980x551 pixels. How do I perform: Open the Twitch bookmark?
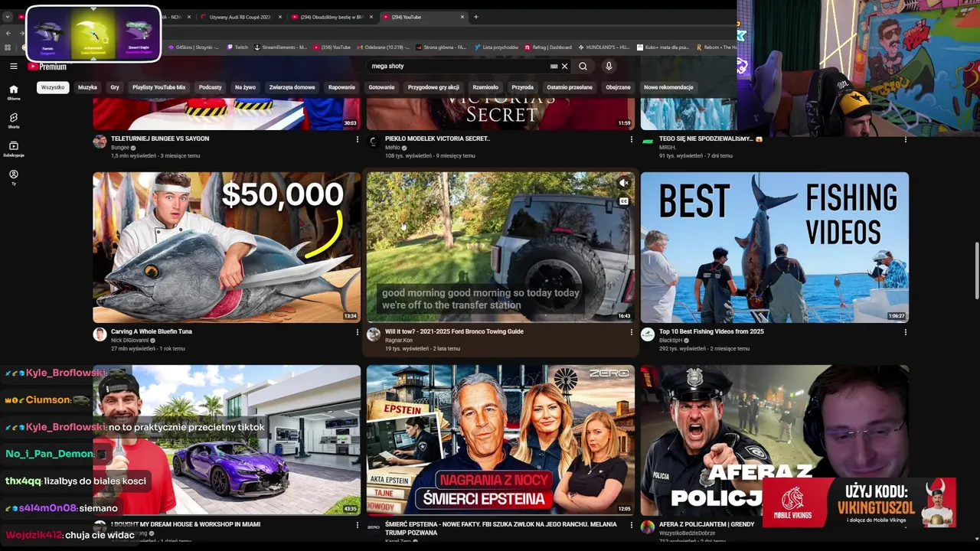[237, 47]
